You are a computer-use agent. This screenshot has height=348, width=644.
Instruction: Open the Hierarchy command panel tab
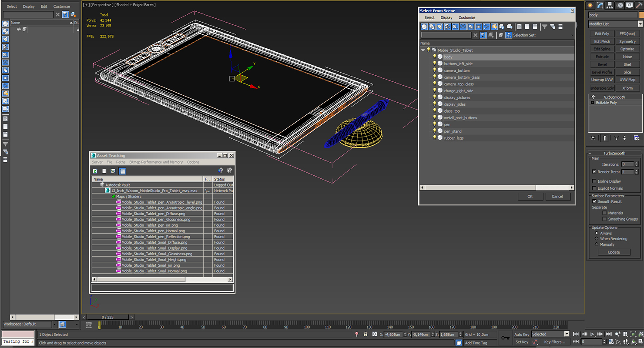pos(610,5)
